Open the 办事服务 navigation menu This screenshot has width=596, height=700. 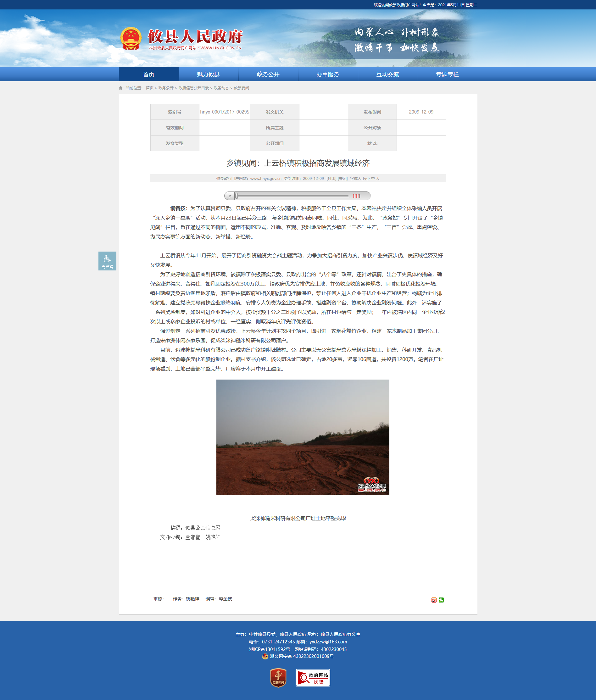point(328,74)
